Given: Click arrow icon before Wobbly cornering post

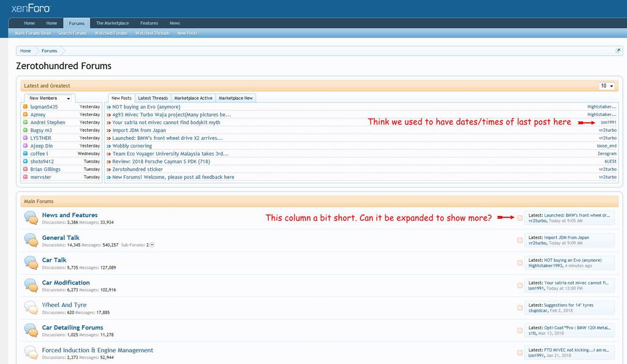Looking at the screenshot, I should point(109,146).
